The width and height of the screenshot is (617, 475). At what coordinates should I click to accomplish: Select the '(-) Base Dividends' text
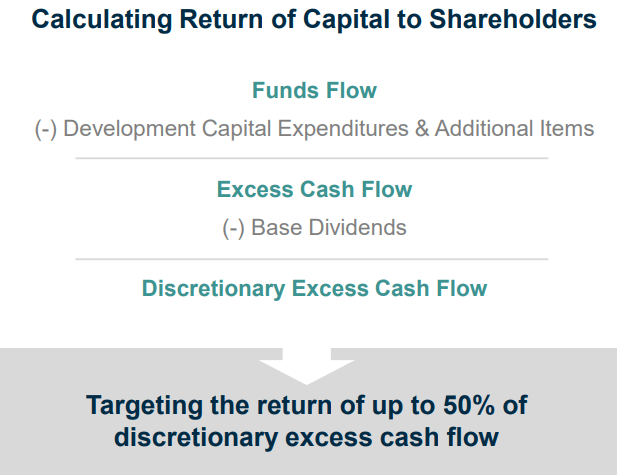pos(314,228)
